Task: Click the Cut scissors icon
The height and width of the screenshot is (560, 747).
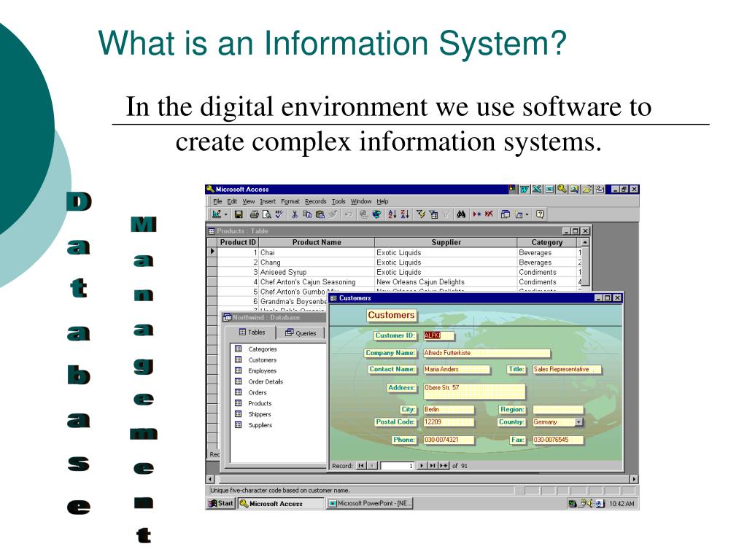Action: pos(295,214)
